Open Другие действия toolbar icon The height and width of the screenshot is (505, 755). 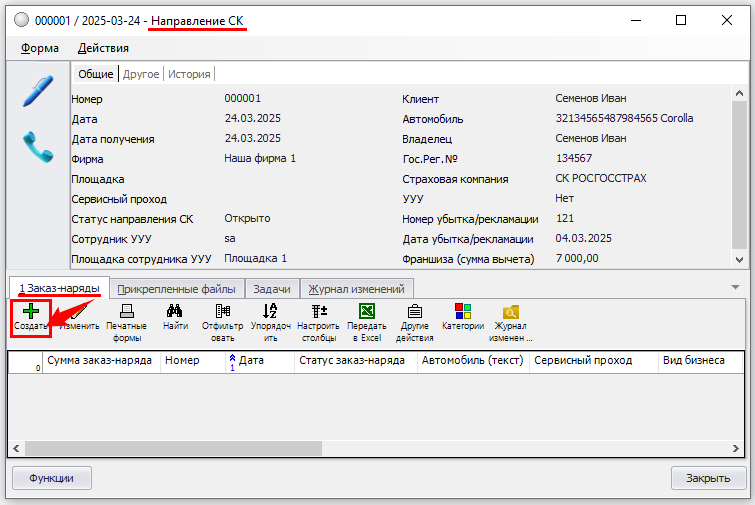tap(415, 318)
